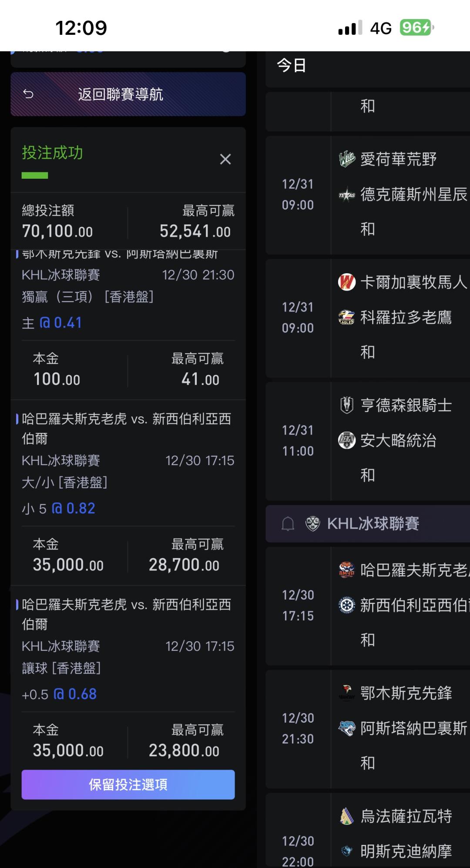Click the 卡爾加裏牧馬人 team logo

pyautogui.click(x=347, y=282)
